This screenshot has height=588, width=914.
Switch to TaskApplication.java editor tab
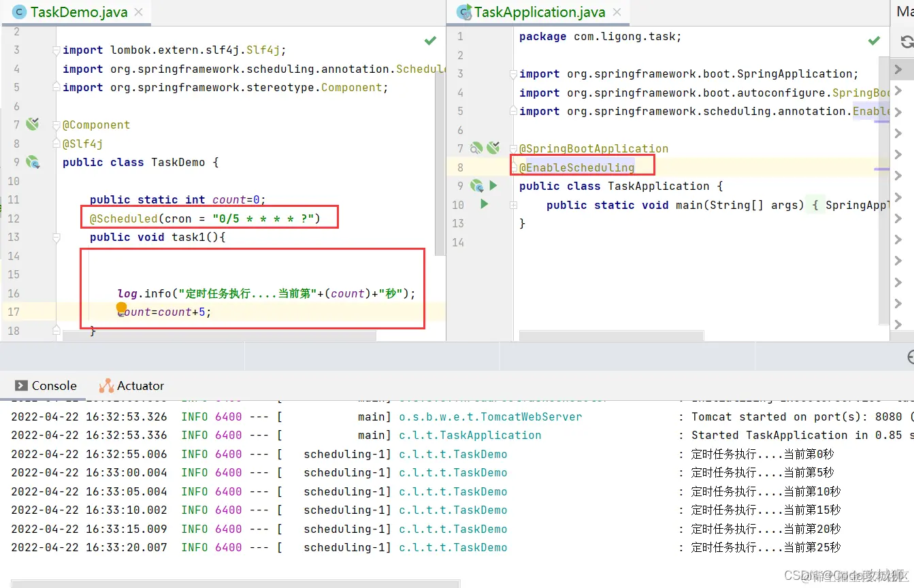point(539,12)
